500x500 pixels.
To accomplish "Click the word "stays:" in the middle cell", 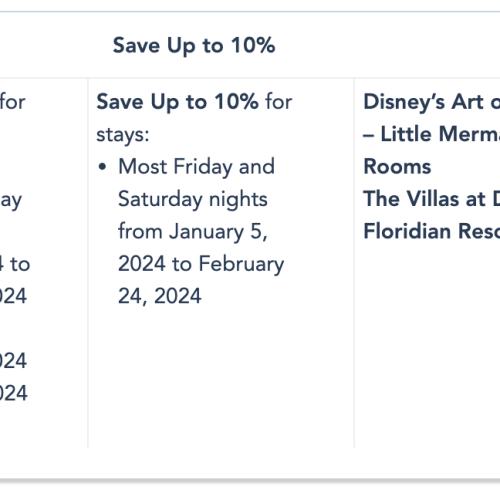I will (123, 135).
